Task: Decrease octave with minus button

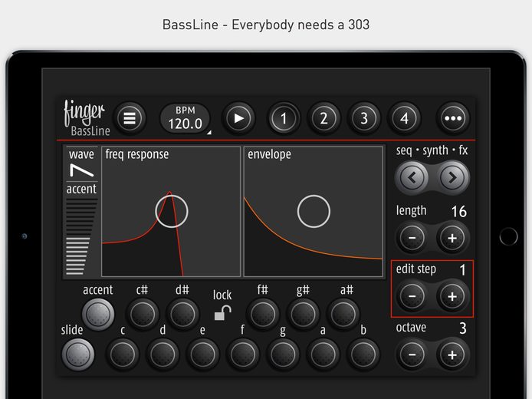Action: (x=412, y=355)
